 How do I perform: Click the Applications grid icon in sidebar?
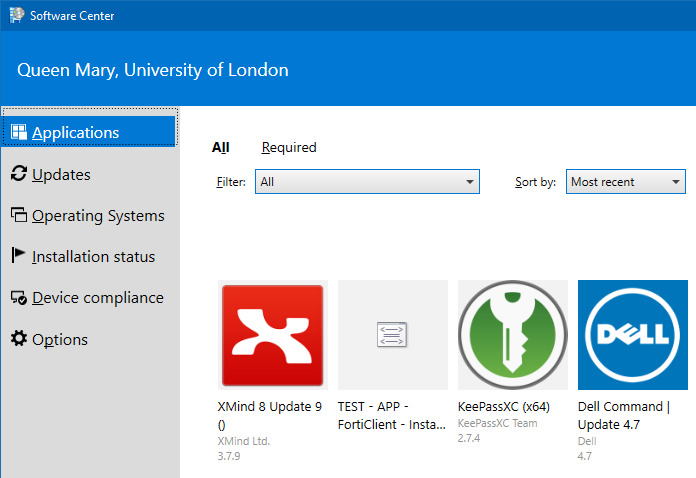[19, 132]
